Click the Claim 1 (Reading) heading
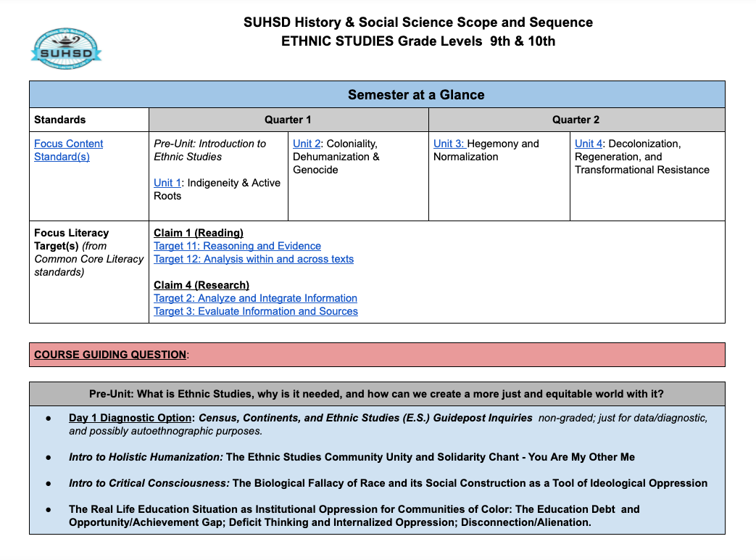Viewport: 756px width, 560px height. point(198,233)
